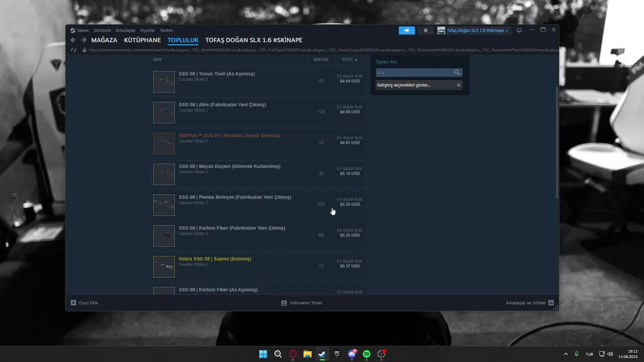Click the user avatar in Steam title bar
The image size is (644, 362).
click(441, 30)
